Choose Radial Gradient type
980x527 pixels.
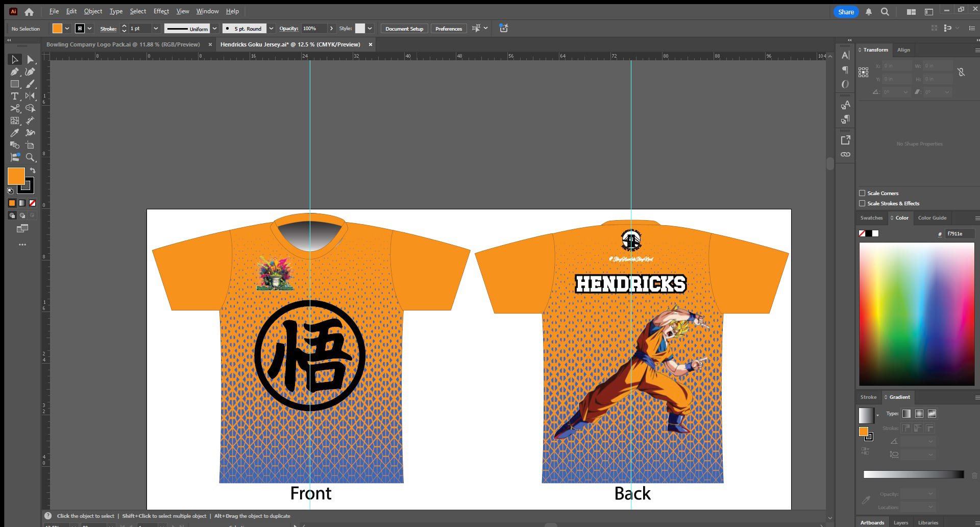919,414
